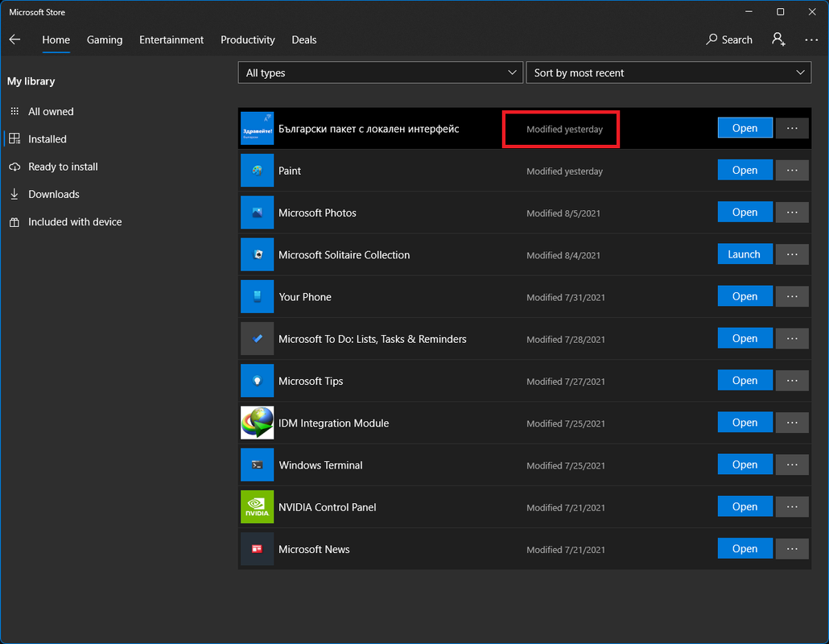Expand the Sort by most recent dropdown
The height and width of the screenshot is (644, 829).
pyautogui.click(x=668, y=72)
